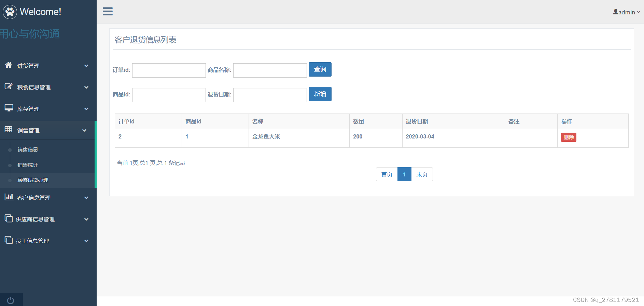Toggle the hamburger menu icon
Screen dimensions: 644x306
pos(108,12)
